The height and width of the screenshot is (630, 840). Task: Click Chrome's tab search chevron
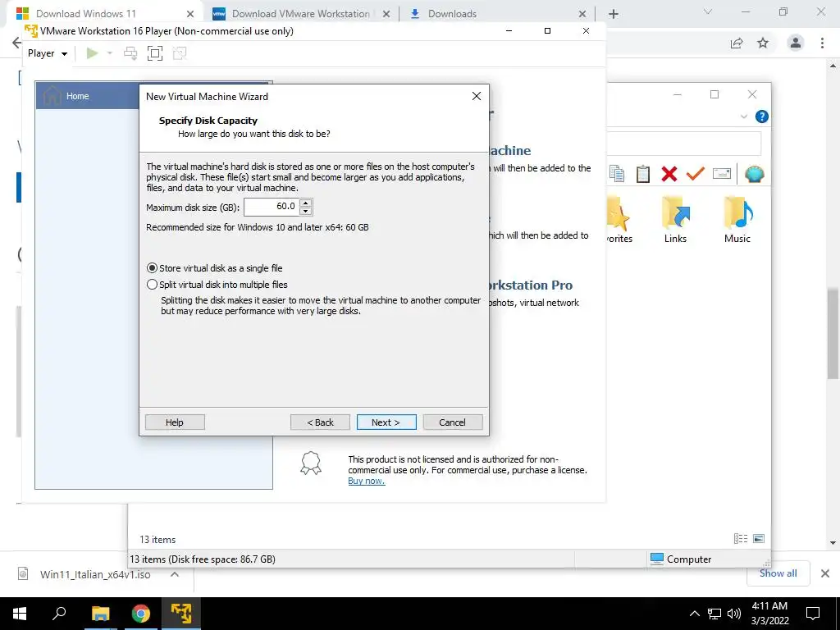[x=708, y=11]
